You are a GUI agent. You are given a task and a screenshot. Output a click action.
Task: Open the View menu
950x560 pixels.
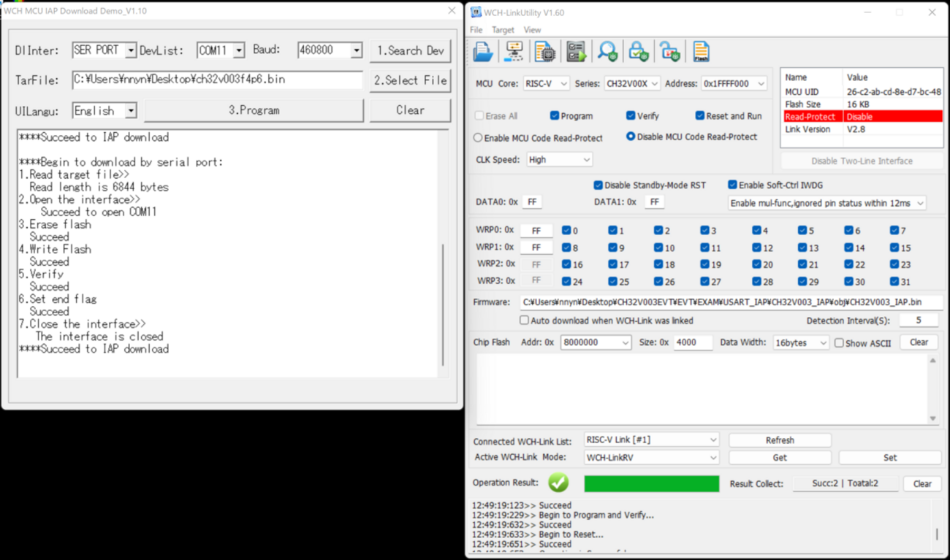(x=532, y=30)
